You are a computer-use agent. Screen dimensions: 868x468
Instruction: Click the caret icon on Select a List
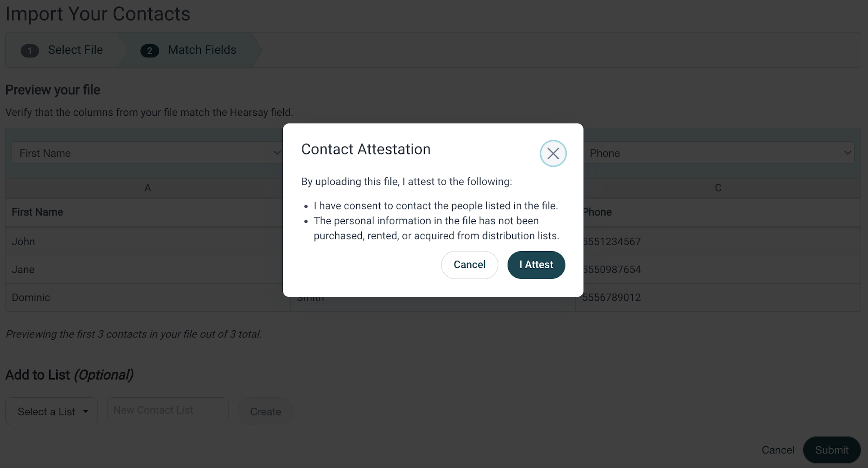pos(86,411)
